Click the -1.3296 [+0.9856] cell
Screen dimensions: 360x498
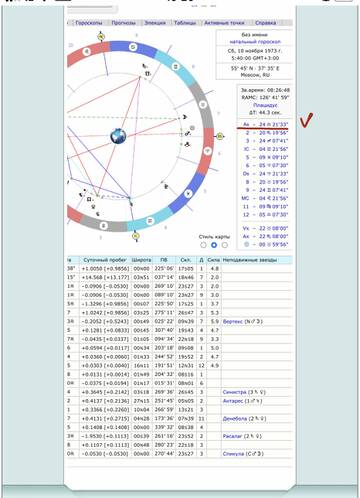pyautogui.click(x=105, y=304)
